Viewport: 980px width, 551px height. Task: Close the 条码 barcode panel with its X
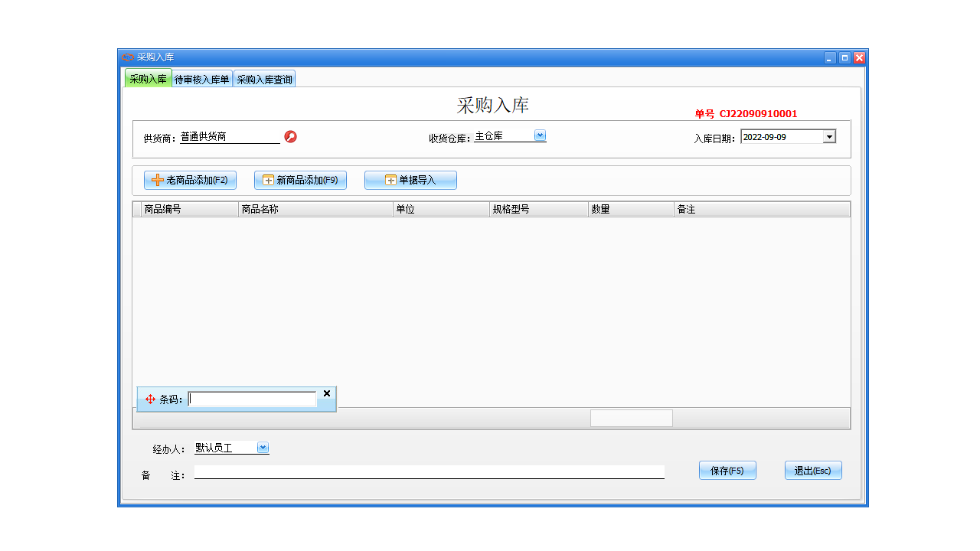click(x=326, y=394)
